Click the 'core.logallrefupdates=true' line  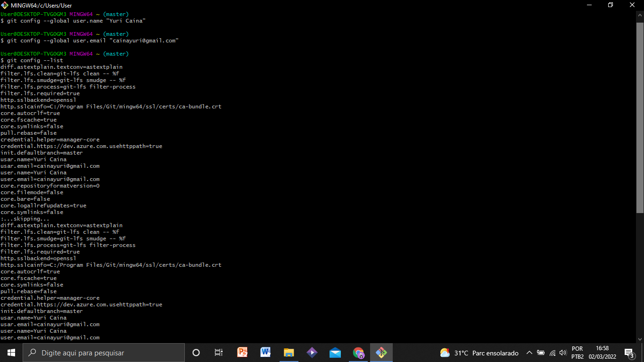(43, 206)
